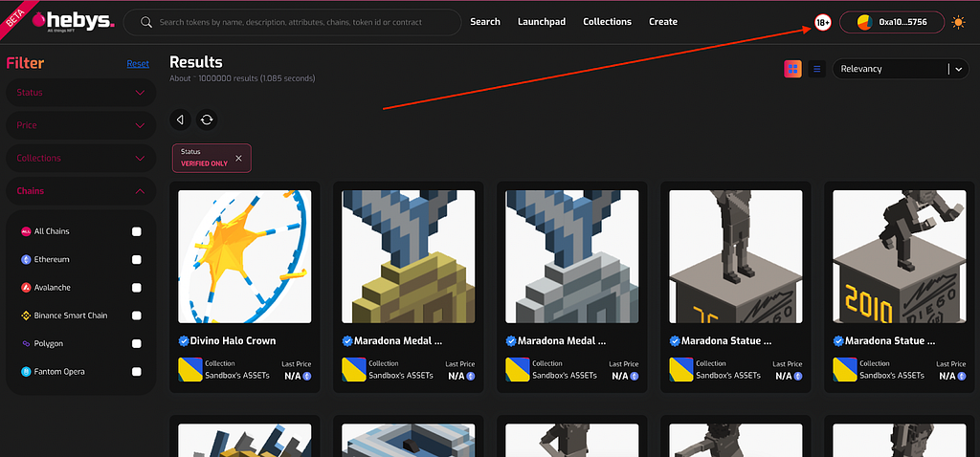Open the Divino Halo Crown thumbnail
Viewport: 980px width, 457px height.
pos(245,256)
